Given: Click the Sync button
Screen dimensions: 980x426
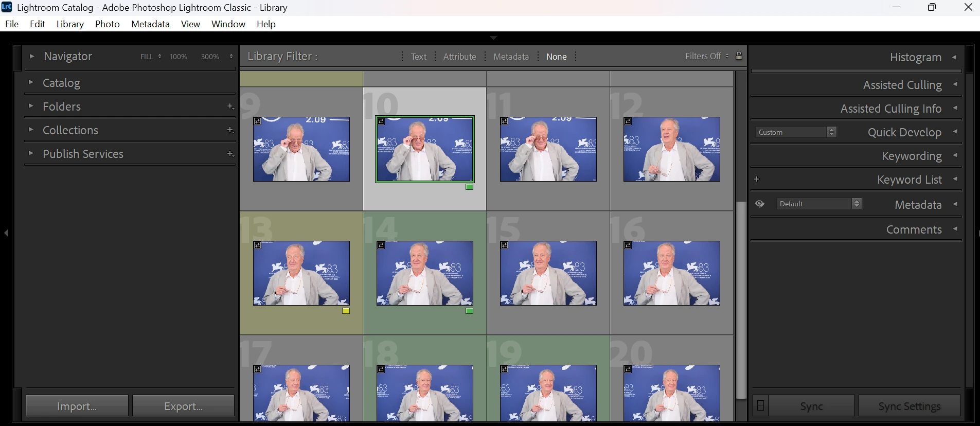Looking at the screenshot, I should (812, 406).
